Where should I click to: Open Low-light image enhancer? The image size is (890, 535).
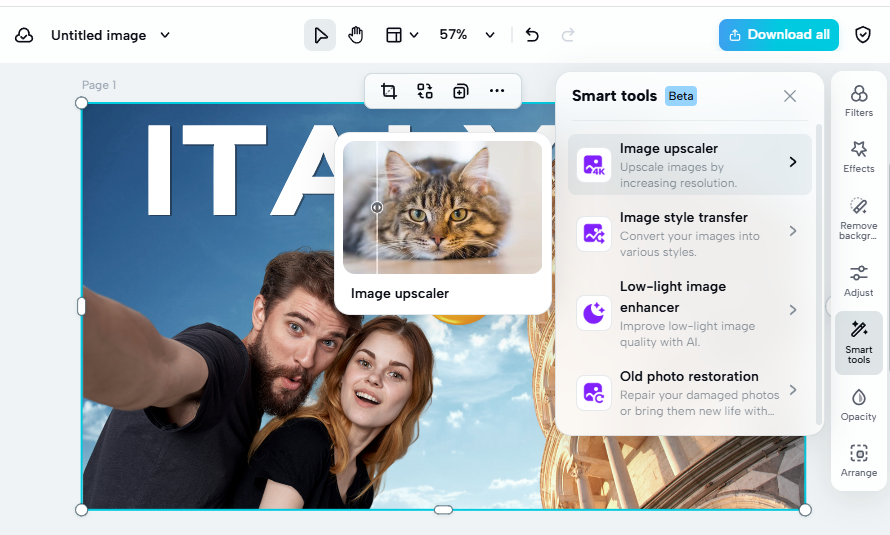pos(690,313)
